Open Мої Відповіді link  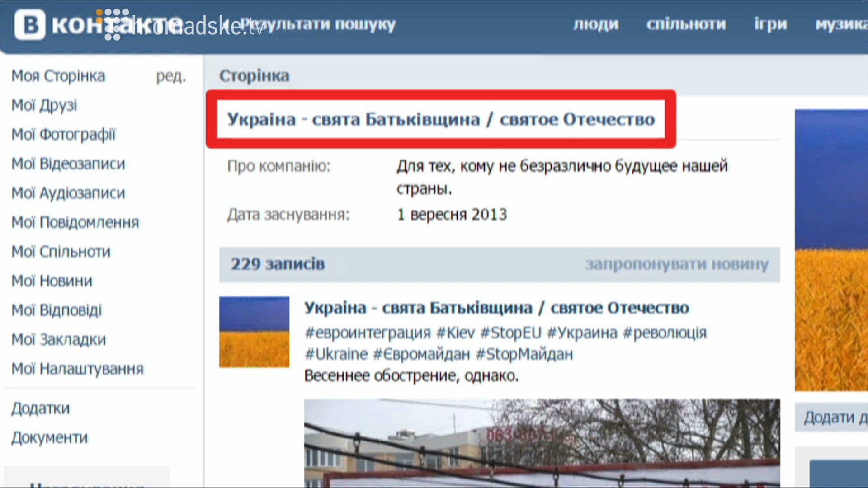57,310
